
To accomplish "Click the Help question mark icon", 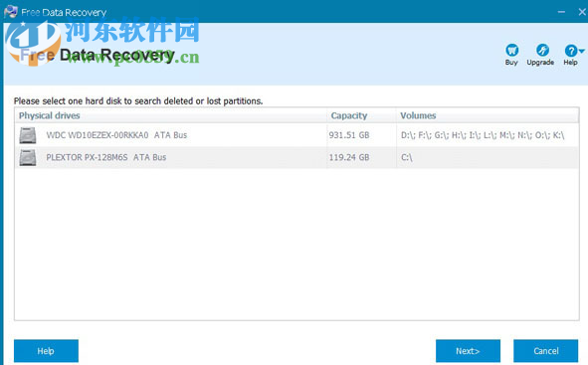I will [570, 50].
